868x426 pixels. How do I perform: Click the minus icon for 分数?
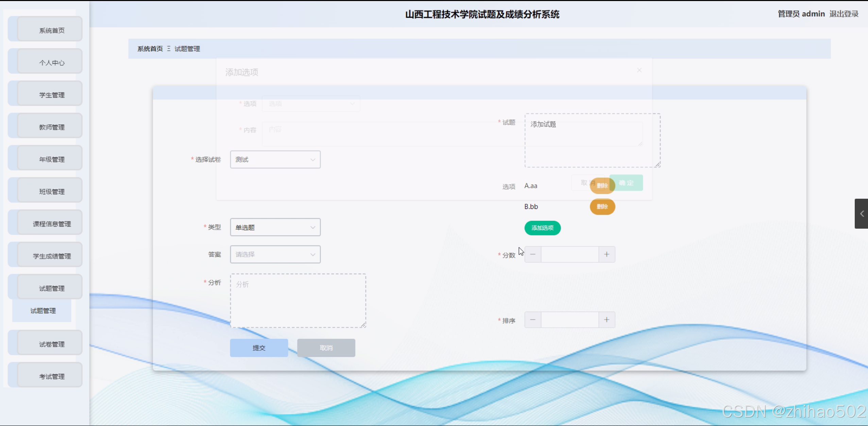(533, 255)
